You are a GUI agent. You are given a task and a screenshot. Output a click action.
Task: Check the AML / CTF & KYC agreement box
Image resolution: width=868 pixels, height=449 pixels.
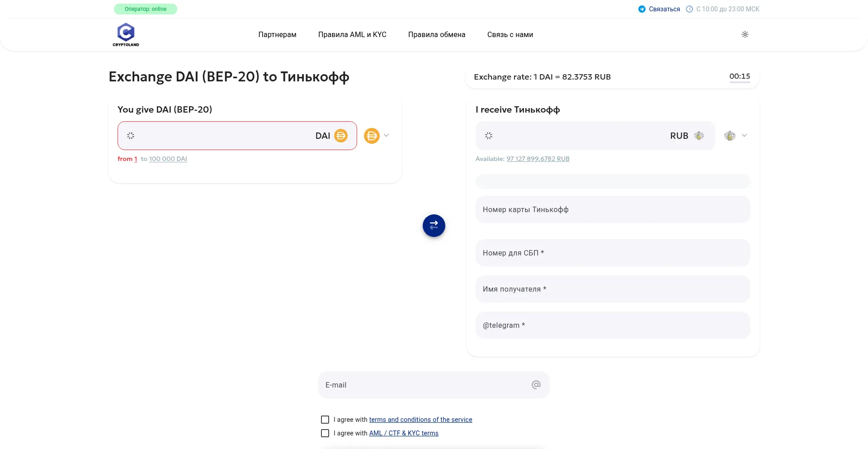[x=325, y=433]
